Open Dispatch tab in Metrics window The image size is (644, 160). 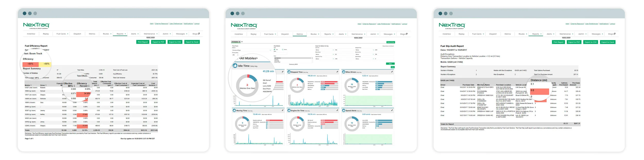285,34
